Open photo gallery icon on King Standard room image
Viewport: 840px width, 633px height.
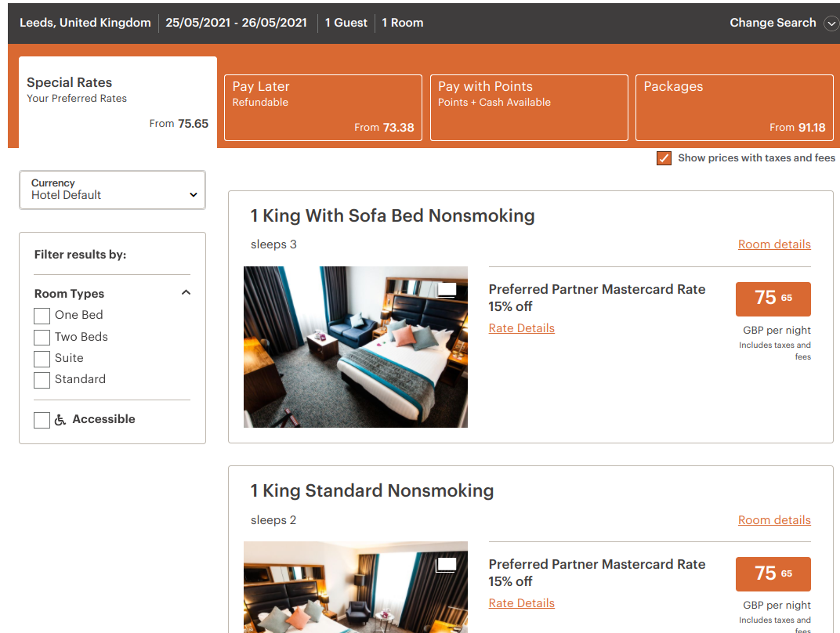click(446, 565)
